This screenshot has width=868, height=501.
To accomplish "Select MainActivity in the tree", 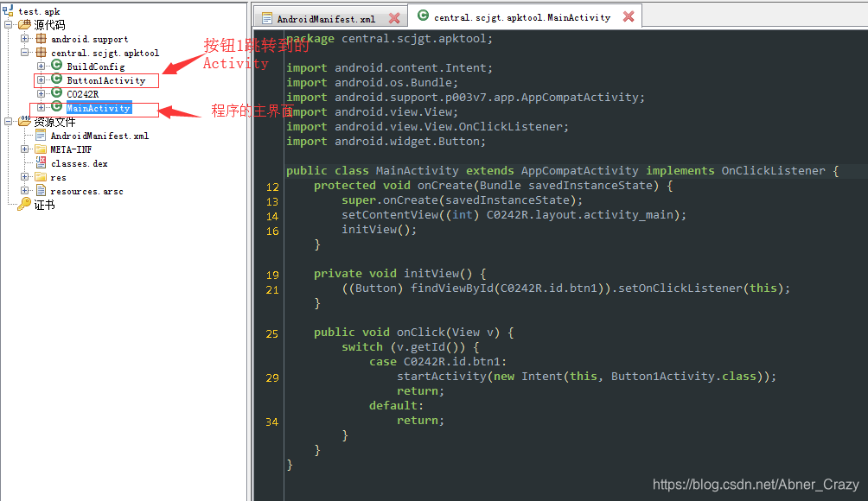I will tap(99, 108).
